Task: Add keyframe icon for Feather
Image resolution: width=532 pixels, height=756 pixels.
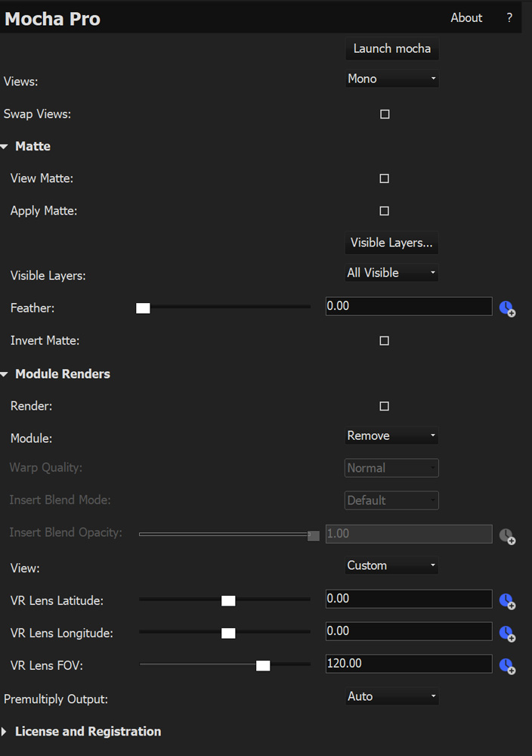Action: [x=507, y=308]
